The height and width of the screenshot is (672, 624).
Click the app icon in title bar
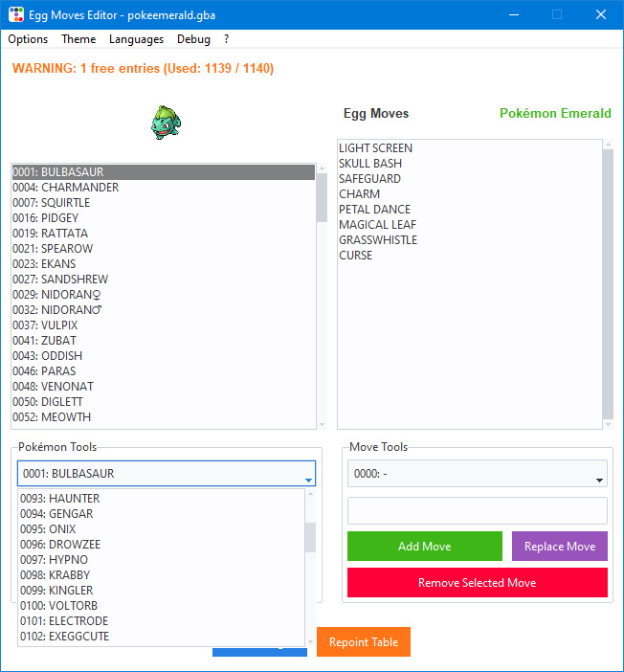pyautogui.click(x=15, y=14)
